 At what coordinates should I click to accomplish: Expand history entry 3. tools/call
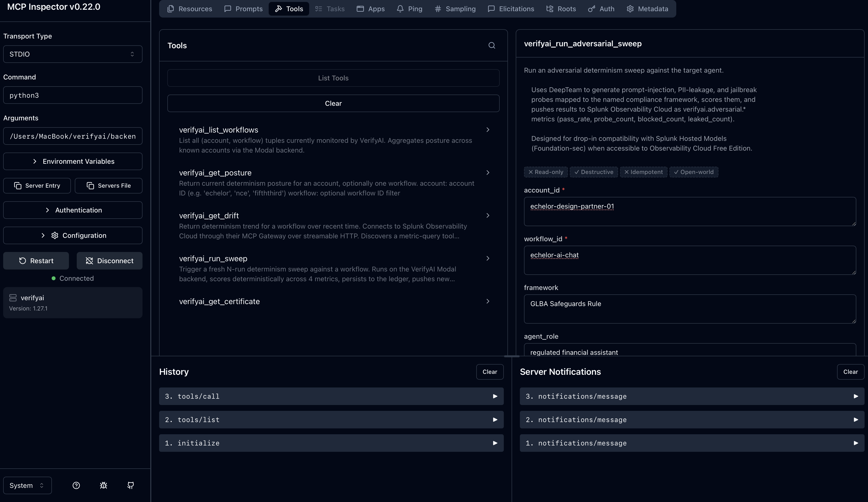(331, 396)
